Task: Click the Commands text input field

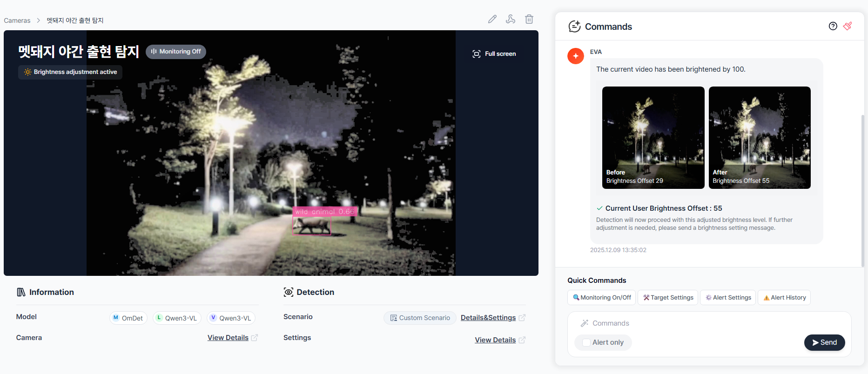Action: 707,323
